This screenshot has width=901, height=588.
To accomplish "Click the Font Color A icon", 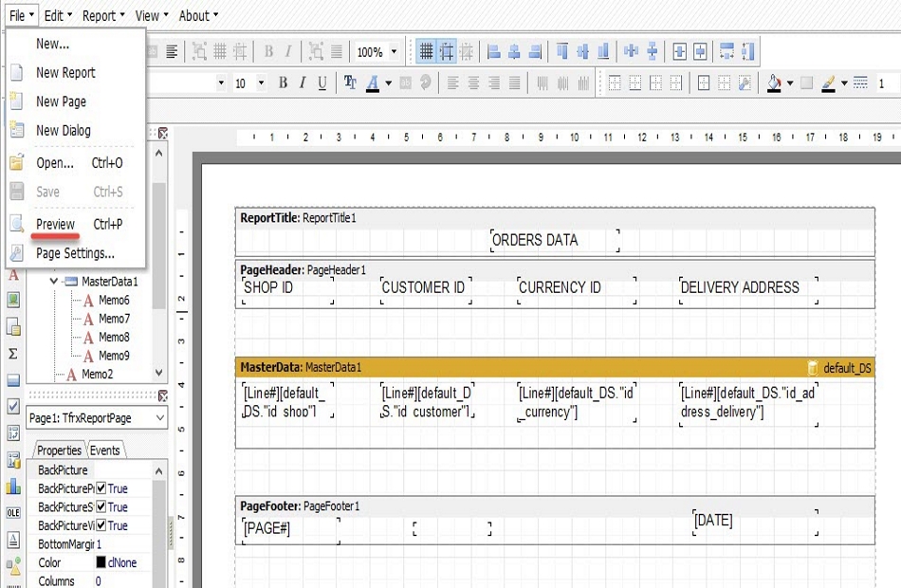I will point(373,83).
